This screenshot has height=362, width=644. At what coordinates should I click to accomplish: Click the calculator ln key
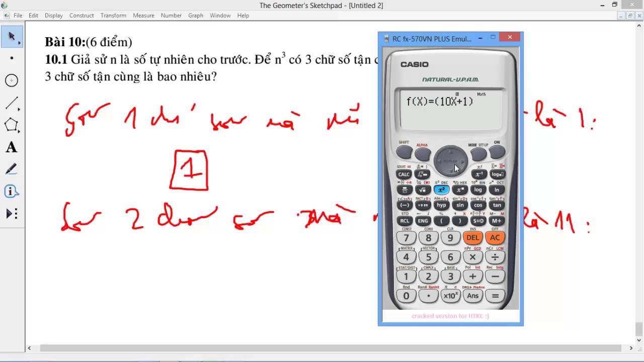click(x=497, y=190)
